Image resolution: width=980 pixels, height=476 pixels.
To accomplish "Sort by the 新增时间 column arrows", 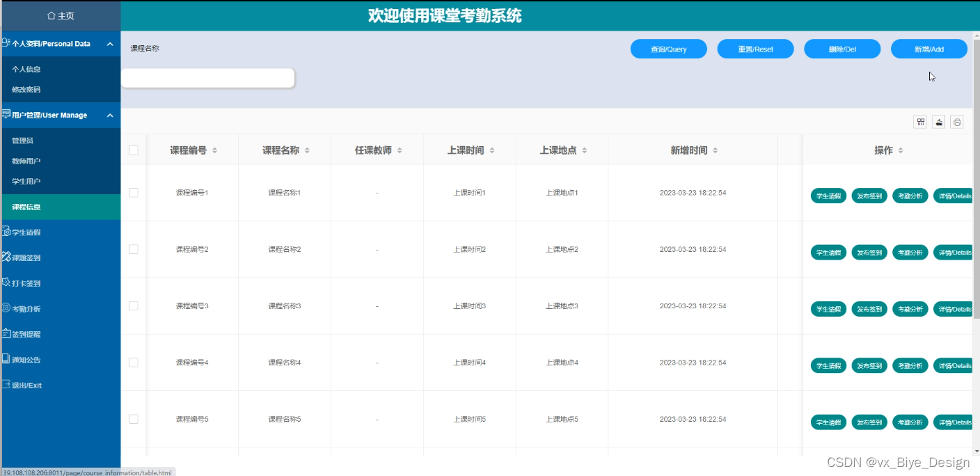I will (716, 150).
